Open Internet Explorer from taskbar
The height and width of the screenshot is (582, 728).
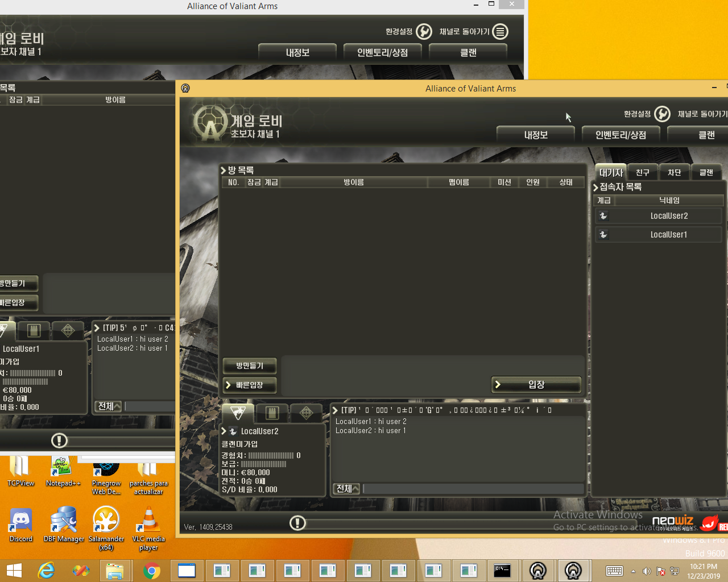coord(45,571)
